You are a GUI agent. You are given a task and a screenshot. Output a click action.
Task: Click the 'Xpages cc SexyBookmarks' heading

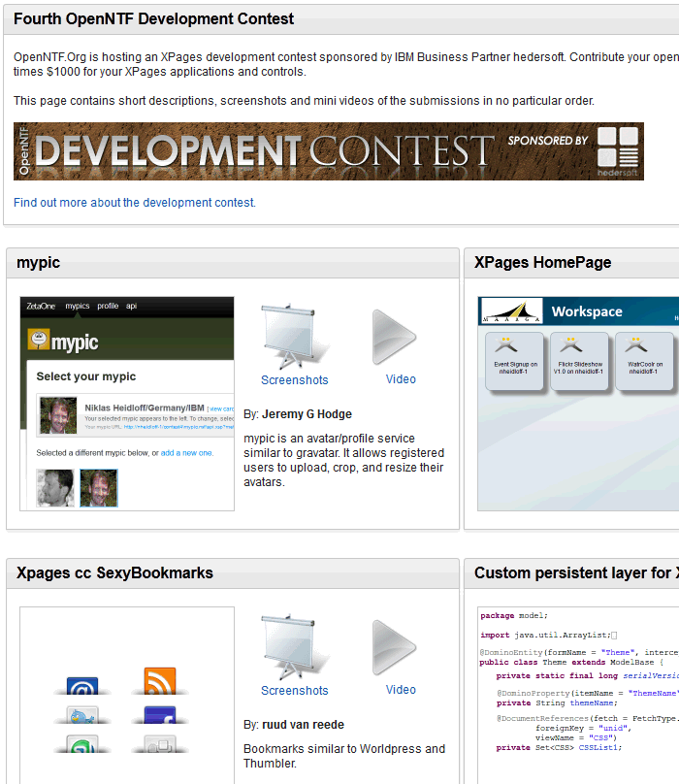[114, 573]
